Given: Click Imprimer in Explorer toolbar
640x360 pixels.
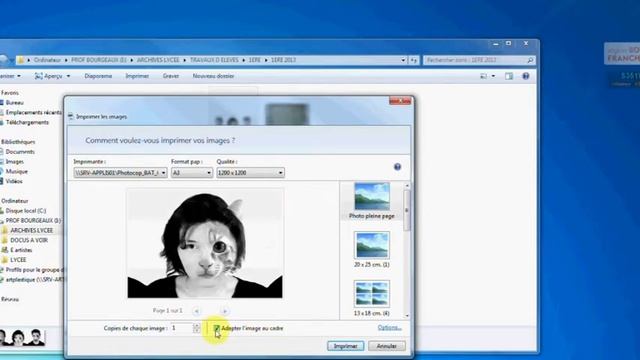Looking at the screenshot, I should [137, 76].
